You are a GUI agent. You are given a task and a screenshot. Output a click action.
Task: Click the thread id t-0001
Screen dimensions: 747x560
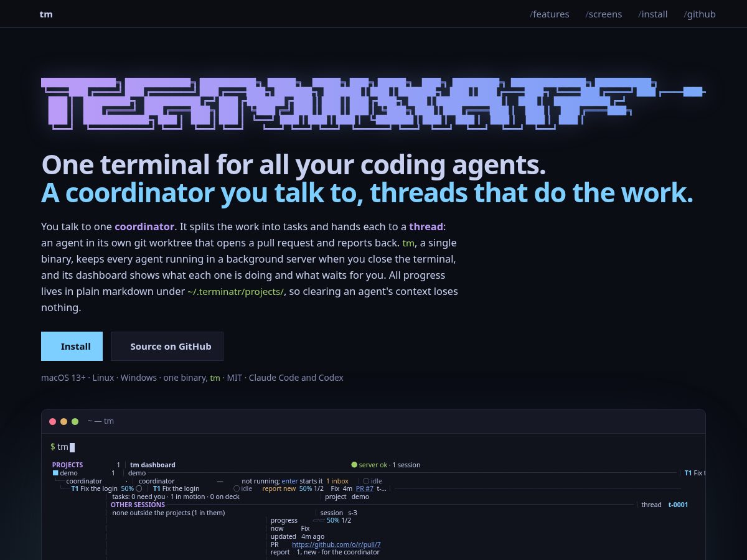coord(678,505)
